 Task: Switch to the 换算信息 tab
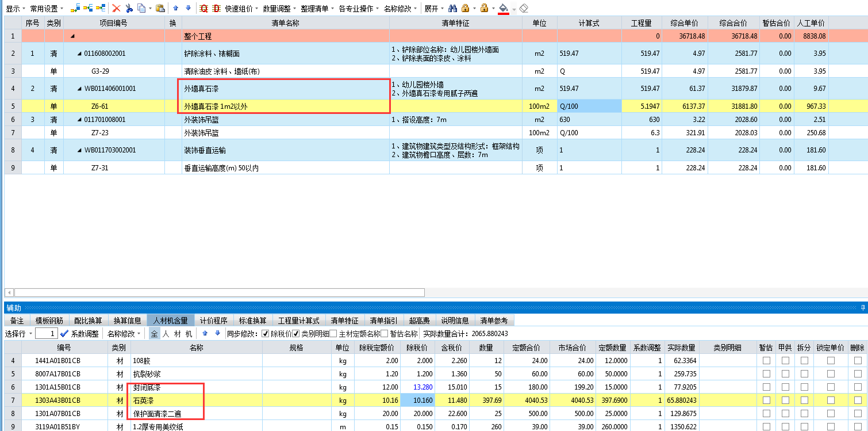[x=127, y=321]
